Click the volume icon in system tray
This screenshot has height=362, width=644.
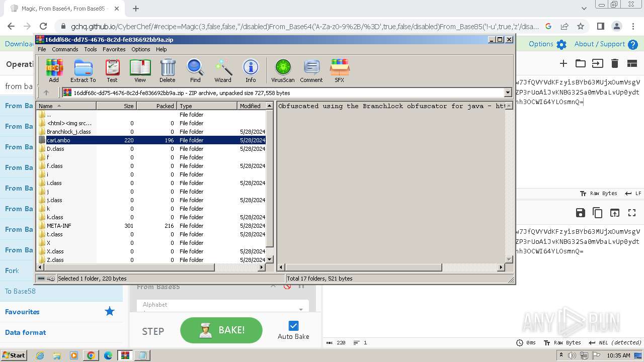tap(572, 355)
